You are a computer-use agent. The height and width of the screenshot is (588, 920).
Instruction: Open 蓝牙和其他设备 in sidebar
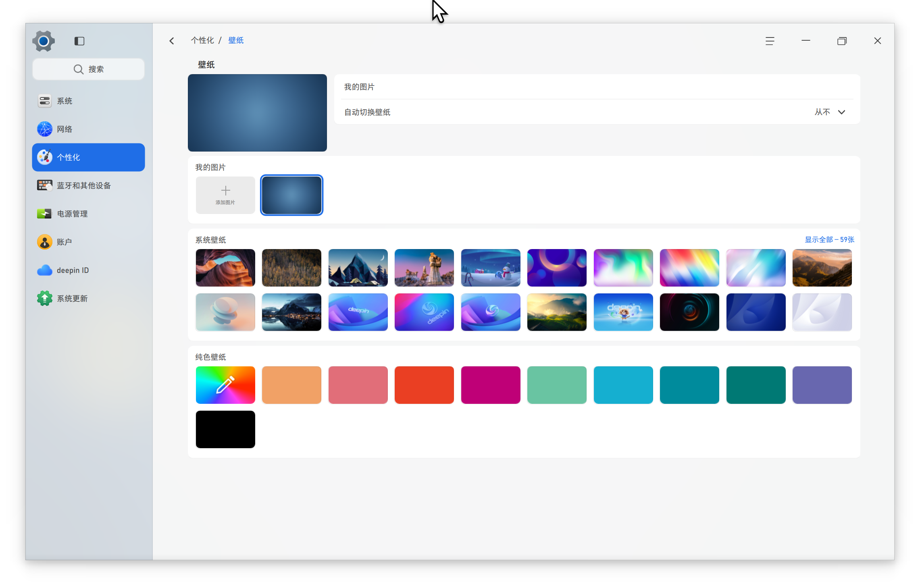coord(88,185)
